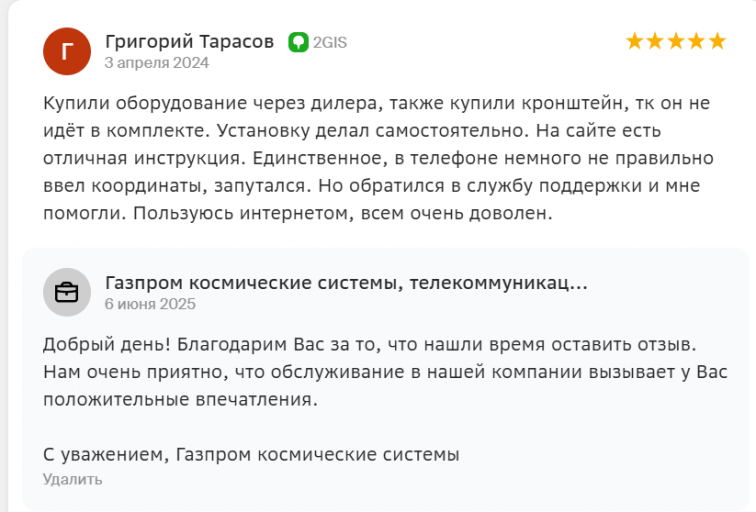Screen dimensions: 756x512
Task: Click the red avatar with letter Г
Action: click(67, 51)
